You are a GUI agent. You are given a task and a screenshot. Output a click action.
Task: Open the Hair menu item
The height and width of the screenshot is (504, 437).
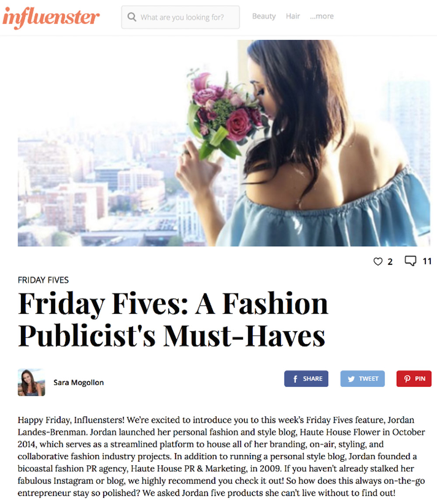[293, 16]
